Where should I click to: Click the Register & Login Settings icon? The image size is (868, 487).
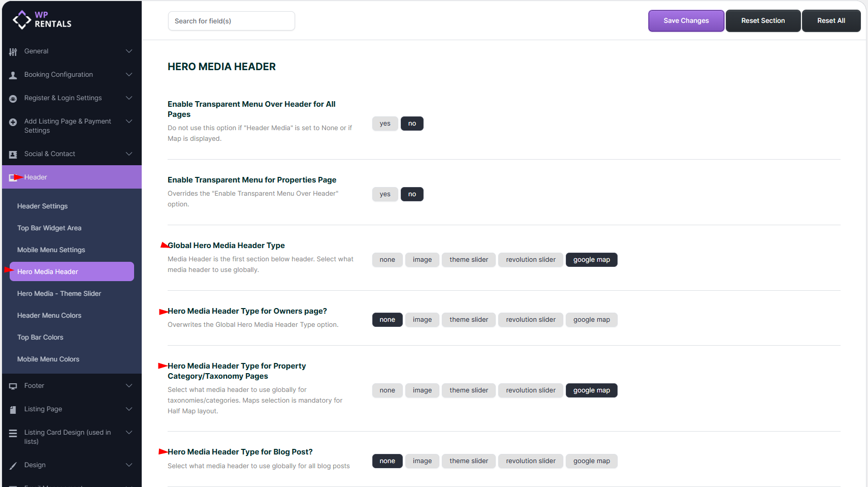pos(13,99)
